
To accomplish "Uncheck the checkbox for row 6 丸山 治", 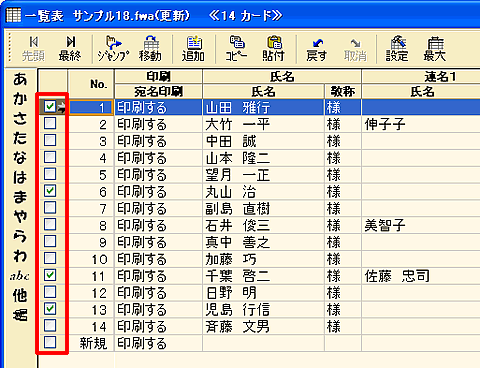I will (50, 191).
